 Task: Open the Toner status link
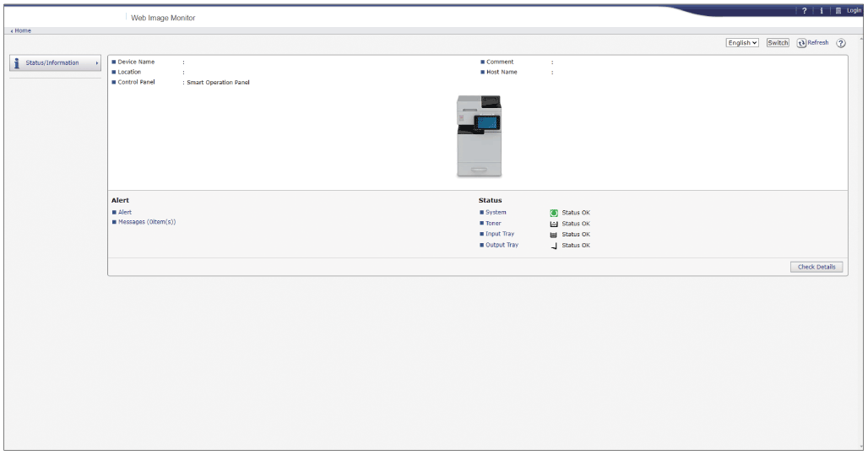tap(492, 223)
